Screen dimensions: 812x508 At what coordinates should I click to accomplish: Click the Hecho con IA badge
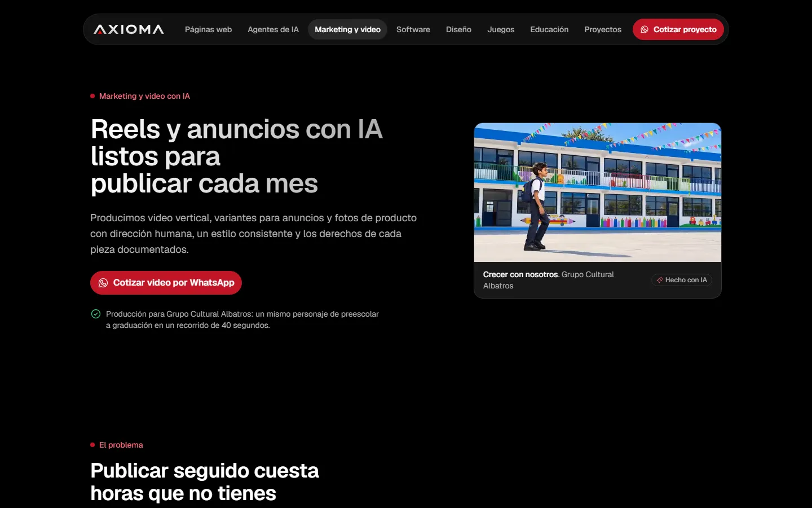click(x=682, y=280)
